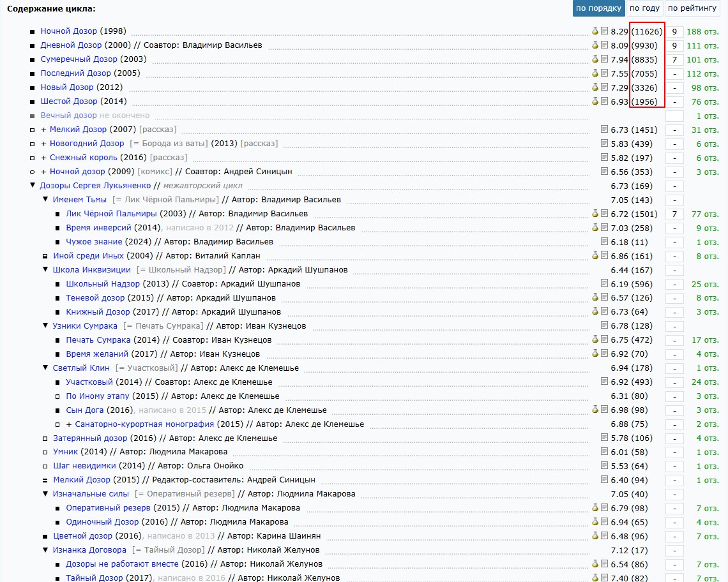Switch to the по порядку sorting tab
Viewport: 728px width, 582px height.
click(598, 8)
